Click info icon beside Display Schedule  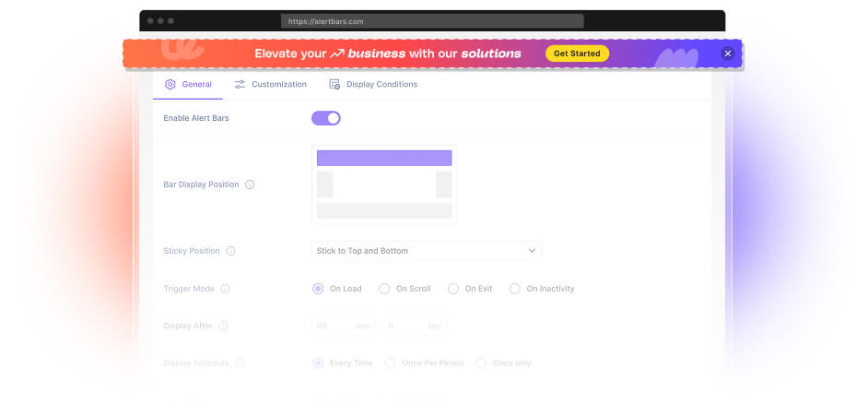(240, 363)
